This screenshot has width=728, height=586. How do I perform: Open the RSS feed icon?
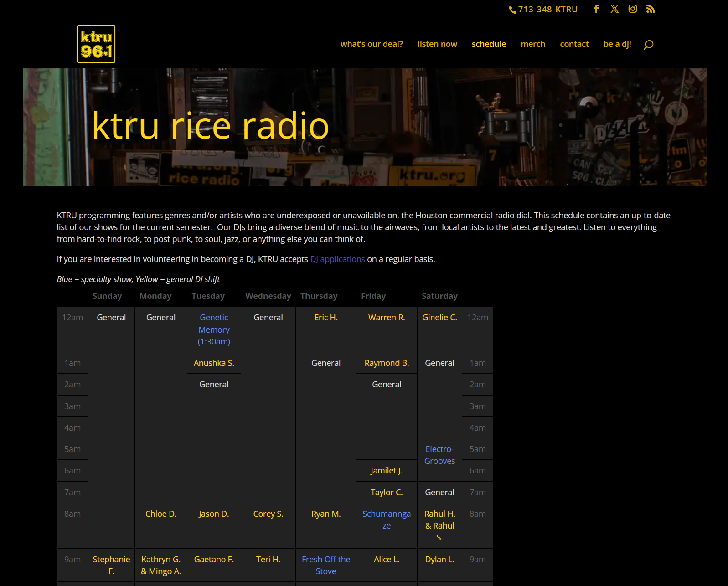tap(651, 9)
